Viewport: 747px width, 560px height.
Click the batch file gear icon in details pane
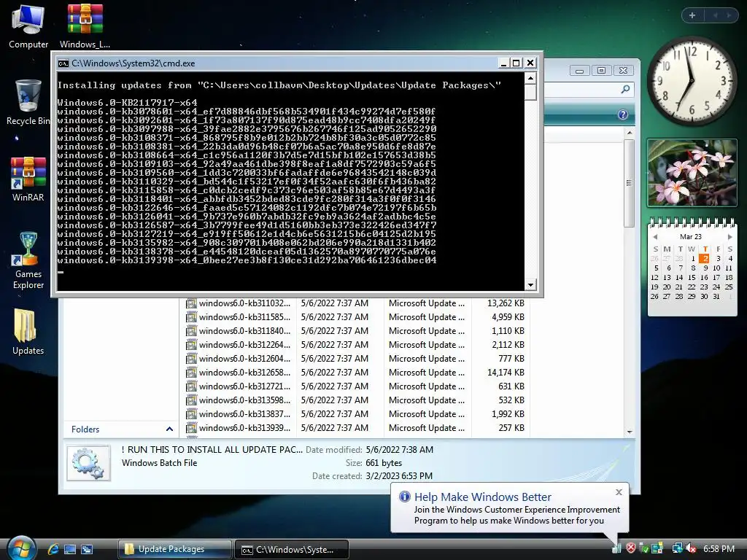[88, 463]
